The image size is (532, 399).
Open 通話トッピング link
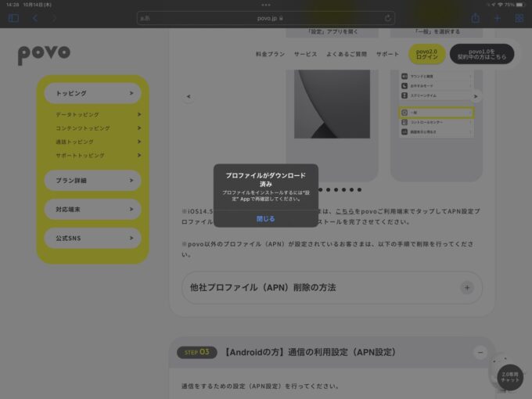tap(98, 142)
